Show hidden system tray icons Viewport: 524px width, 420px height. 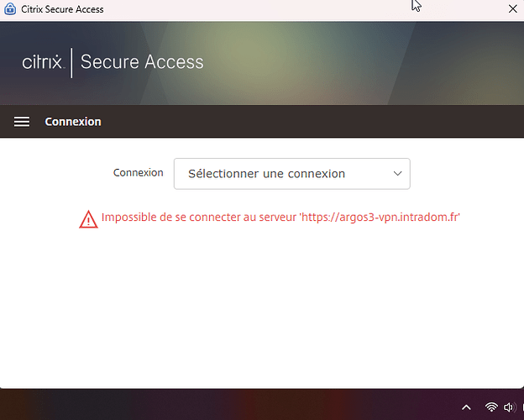tap(466, 407)
